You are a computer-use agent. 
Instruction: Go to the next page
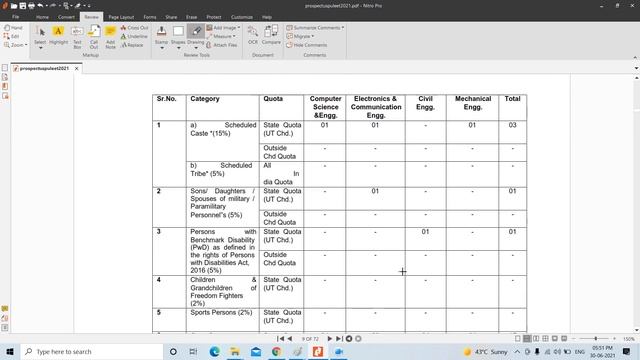pos(329,339)
